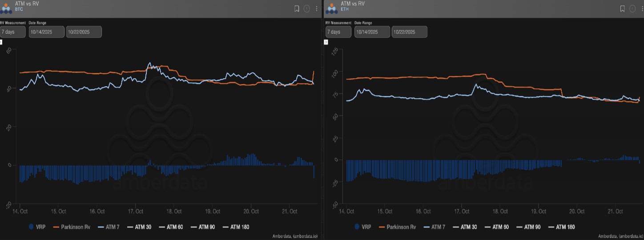Click the Amberdata logo in BTC panel
Screen dimensions: 644x240
pyautogui.click(x=7, y=8)
